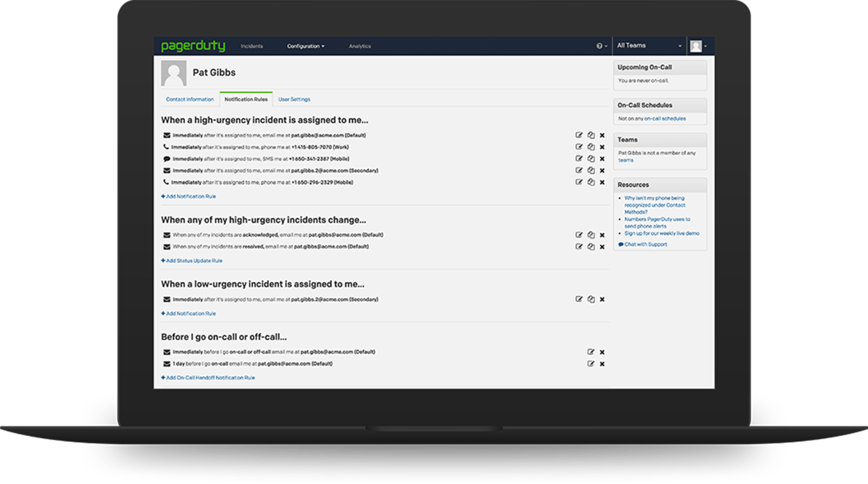This screenshot has height=484, width=868.
Task: Click Add Status Update Rule link
Action: pos(192,261)
